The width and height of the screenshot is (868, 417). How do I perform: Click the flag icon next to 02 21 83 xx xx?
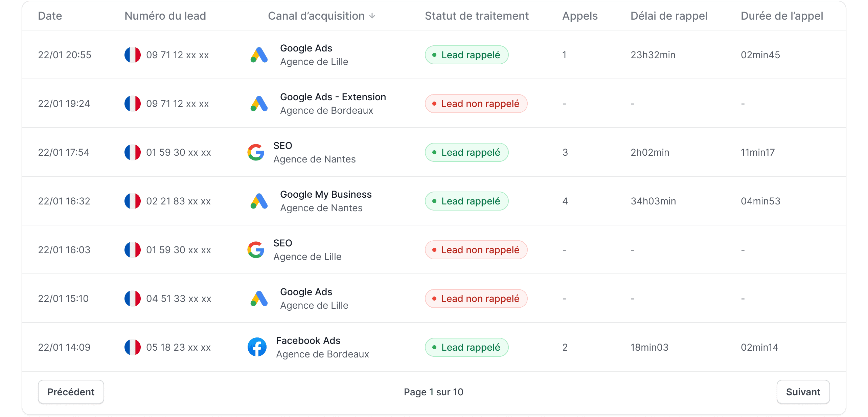[x=133, y=201]
